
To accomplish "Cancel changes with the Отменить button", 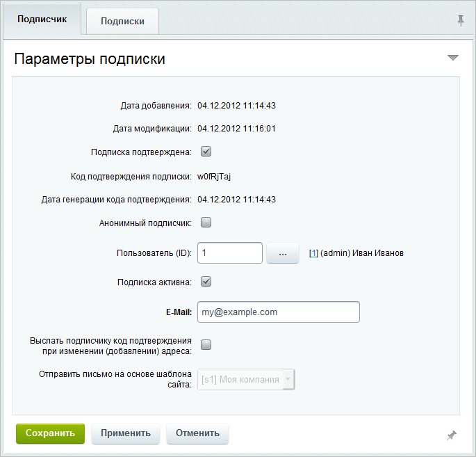I will (x=197, y=433).
